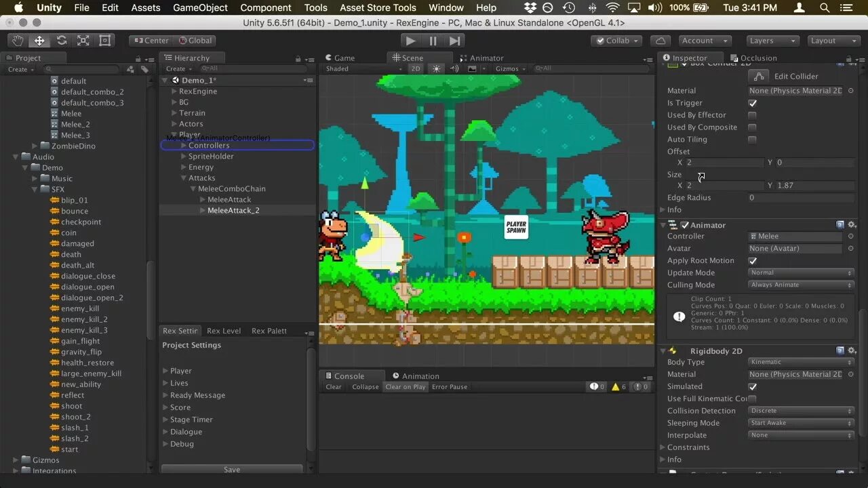Select the Hand tool
The width and height of the screenshot is (868, 488).
point(18,41)
